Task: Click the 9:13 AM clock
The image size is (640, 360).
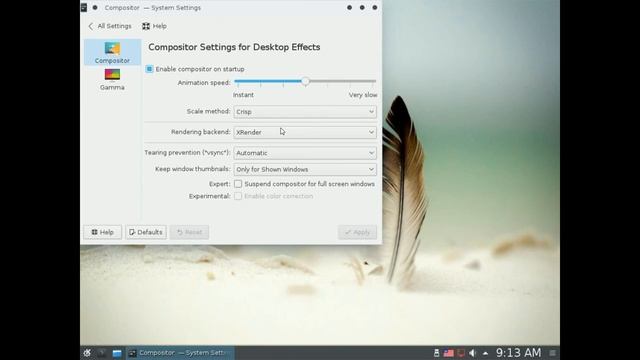Action: click(x=518, y=353)
